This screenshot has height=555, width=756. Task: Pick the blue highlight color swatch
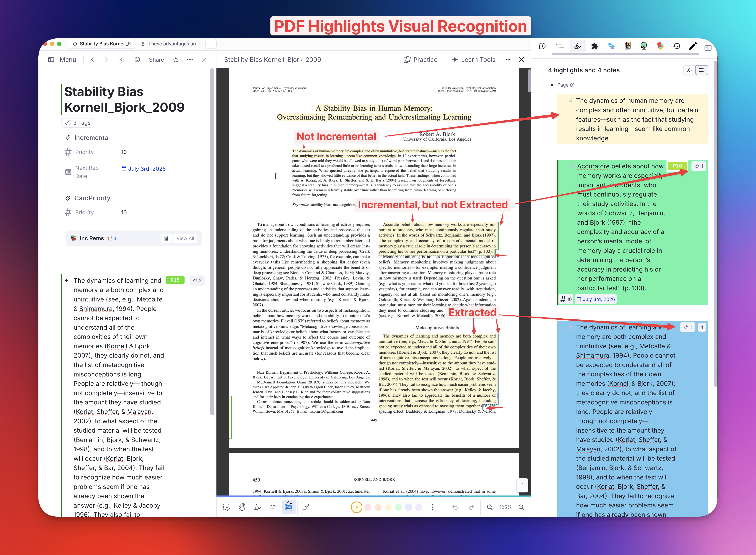point(408,507)
